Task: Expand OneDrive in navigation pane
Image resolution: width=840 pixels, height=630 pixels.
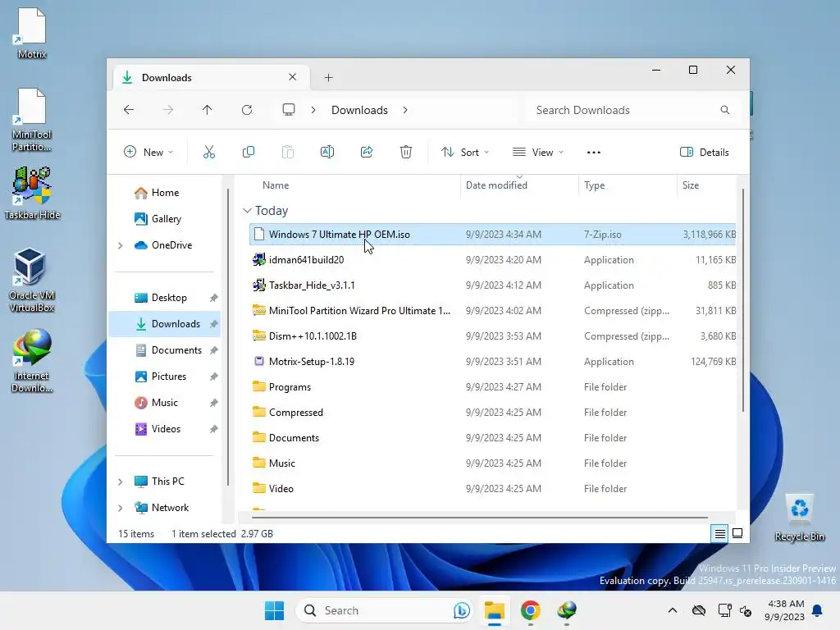Action: (121, 245)
